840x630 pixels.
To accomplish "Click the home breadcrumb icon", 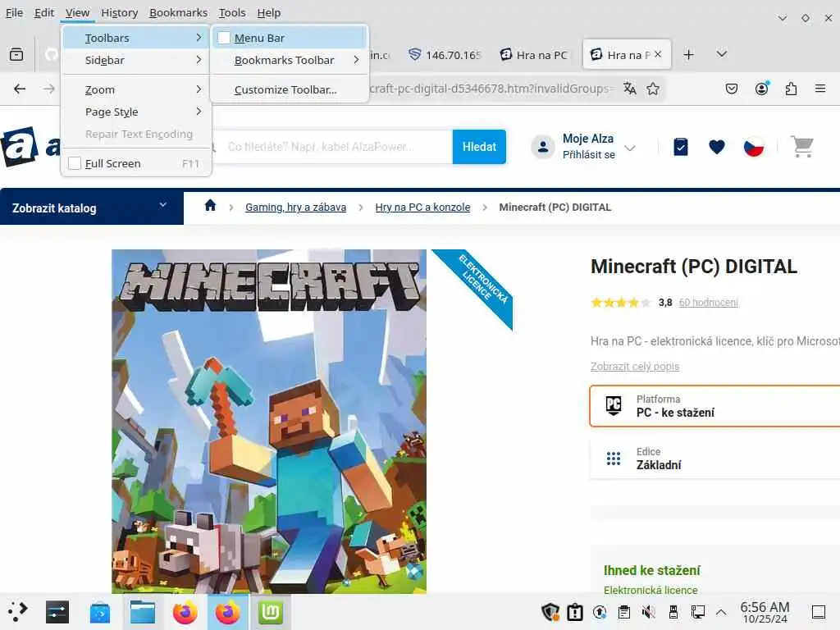I will [210, 206].
